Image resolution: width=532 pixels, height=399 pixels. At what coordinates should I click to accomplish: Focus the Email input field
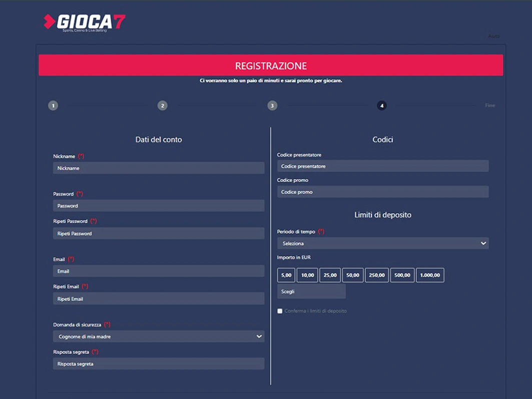[x=159, y=271]
